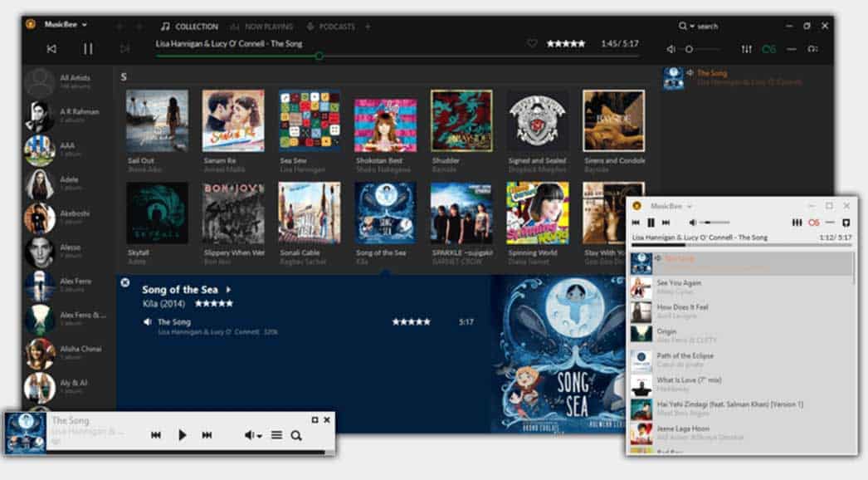Skip to previous track in mini player bar
This screenshot has height=480, width=868.
(x=156, y=435)
